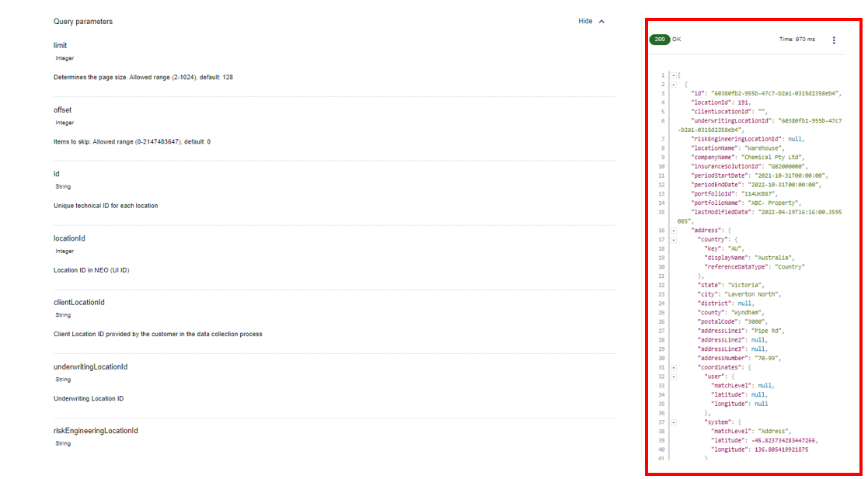This screenshot has width=868, height=479.
Task: Click the Hide chevron arrow icon
Action: pos(601,22)
